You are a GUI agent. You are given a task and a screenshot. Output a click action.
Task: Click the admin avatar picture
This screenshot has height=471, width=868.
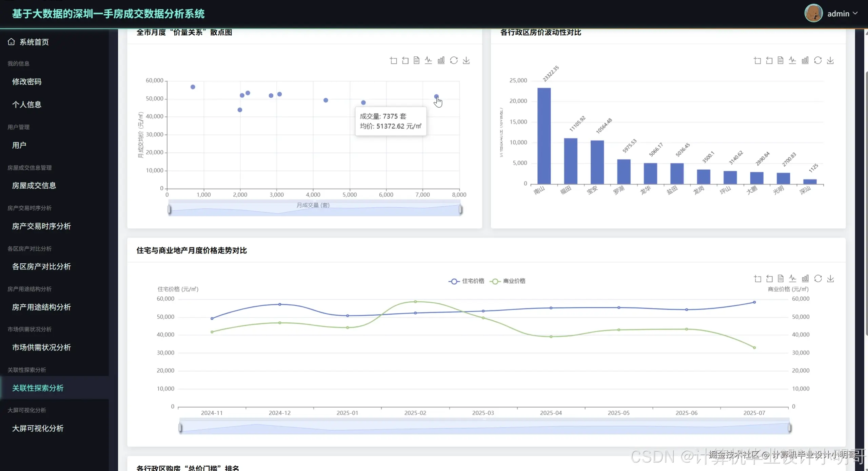tap(813, 13)
